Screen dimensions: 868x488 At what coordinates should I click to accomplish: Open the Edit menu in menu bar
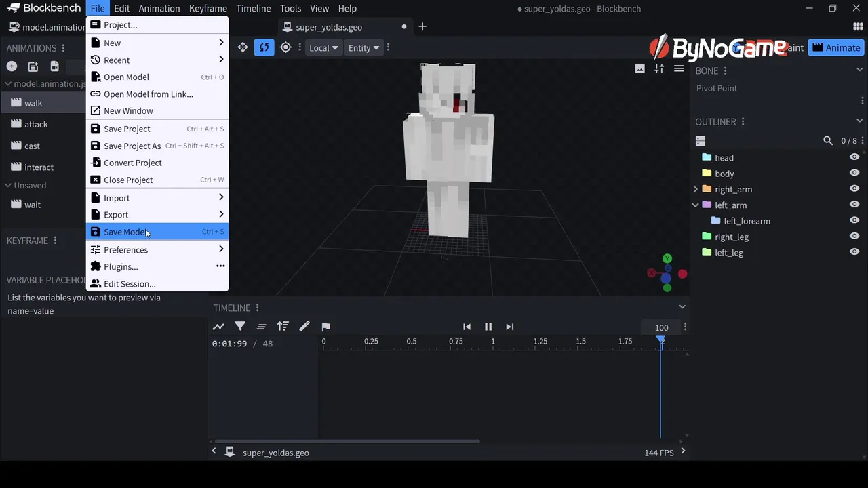(x=122, y=8)
